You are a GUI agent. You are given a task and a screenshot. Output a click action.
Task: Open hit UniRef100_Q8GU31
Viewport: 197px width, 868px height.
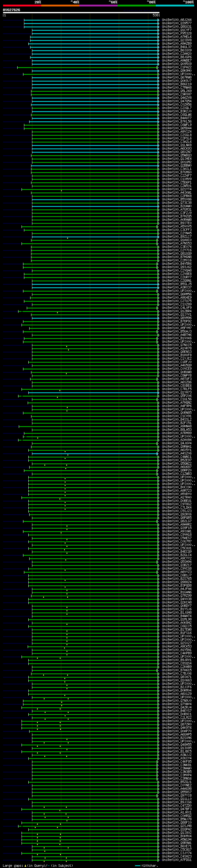[x=177, y=26]
